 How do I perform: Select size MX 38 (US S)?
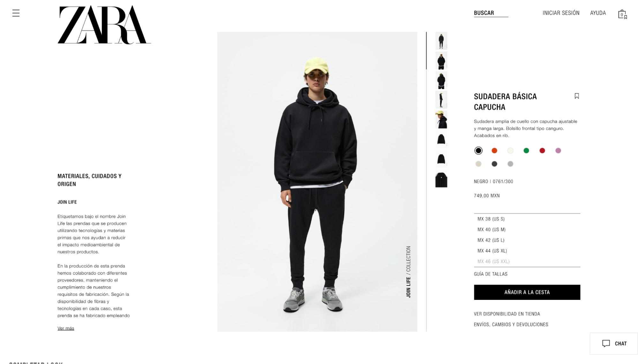pos(527,219)
